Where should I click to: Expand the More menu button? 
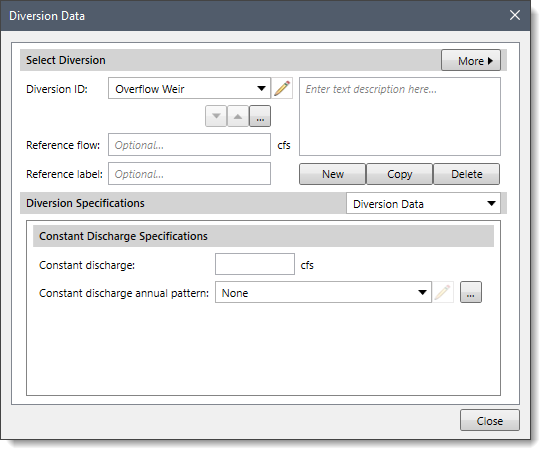tap(471, 61)
